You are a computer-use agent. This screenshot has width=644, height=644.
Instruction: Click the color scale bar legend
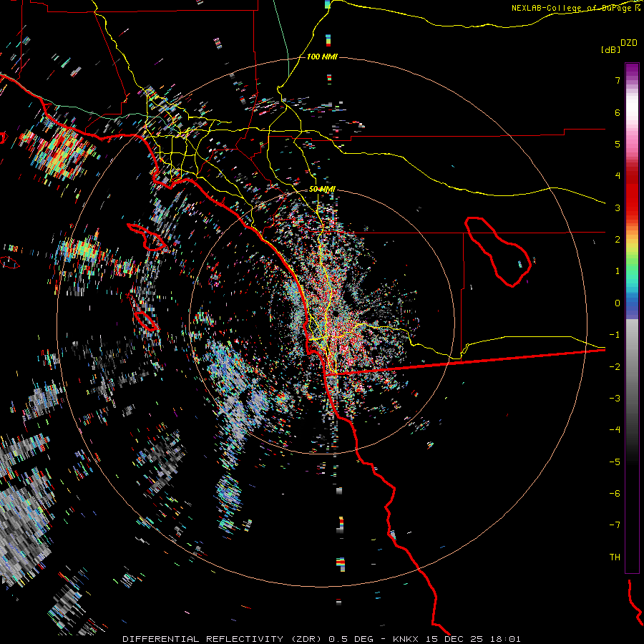click(632, 318)
